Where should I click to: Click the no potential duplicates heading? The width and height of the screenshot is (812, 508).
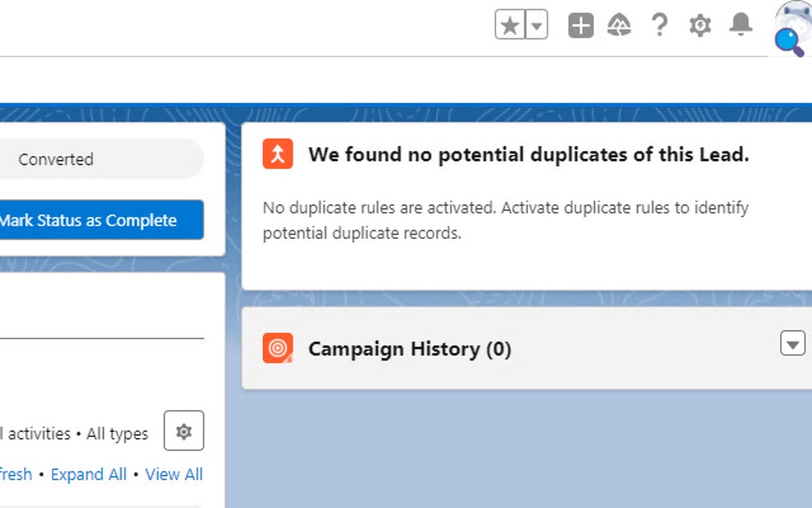(529, 154)
